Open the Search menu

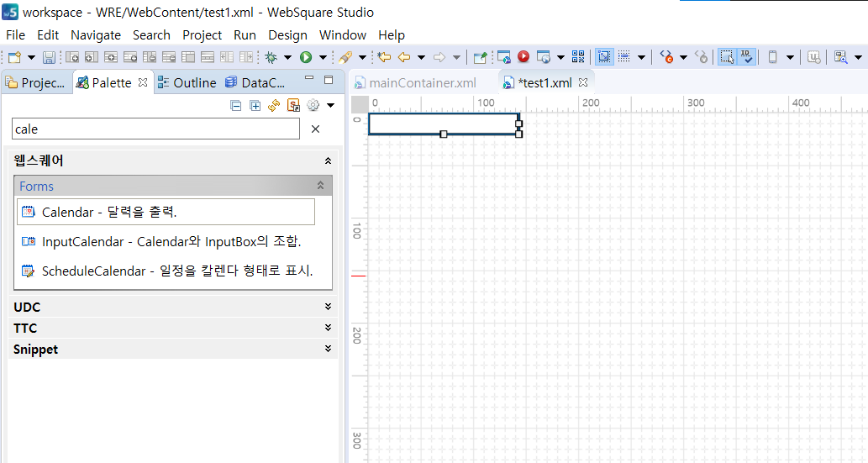(x=151, y=35)
